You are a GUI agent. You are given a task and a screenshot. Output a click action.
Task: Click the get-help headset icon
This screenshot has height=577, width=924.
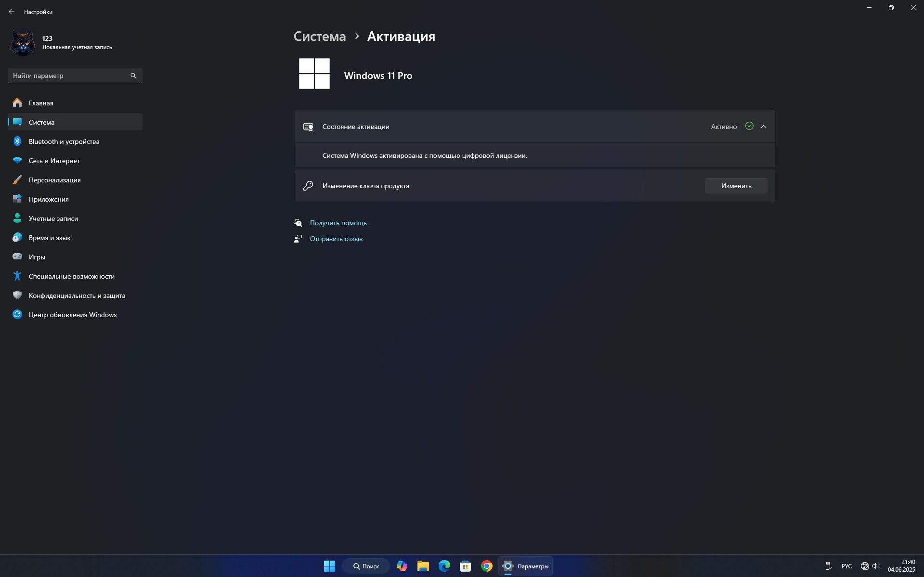(298, 223)
